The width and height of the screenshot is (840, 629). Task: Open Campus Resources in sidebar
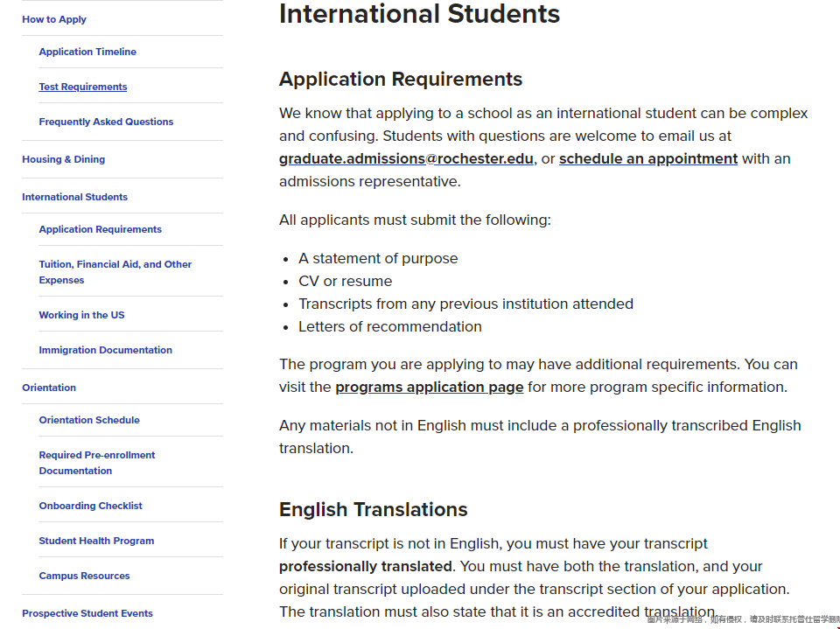(84, 576)
